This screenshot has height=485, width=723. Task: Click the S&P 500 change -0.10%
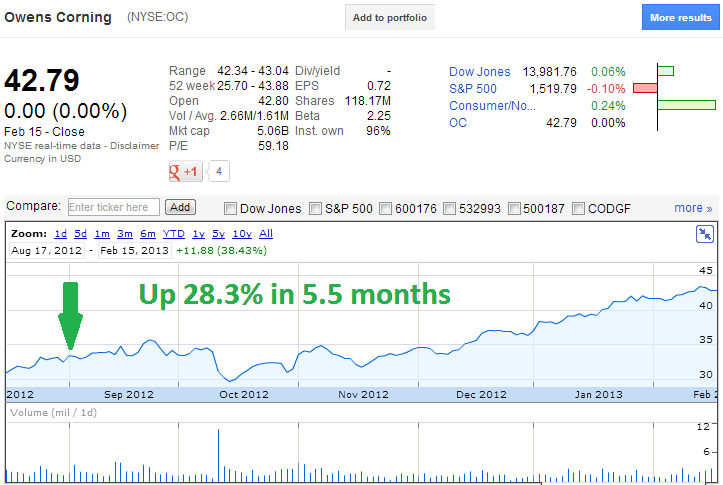(606, 89)
